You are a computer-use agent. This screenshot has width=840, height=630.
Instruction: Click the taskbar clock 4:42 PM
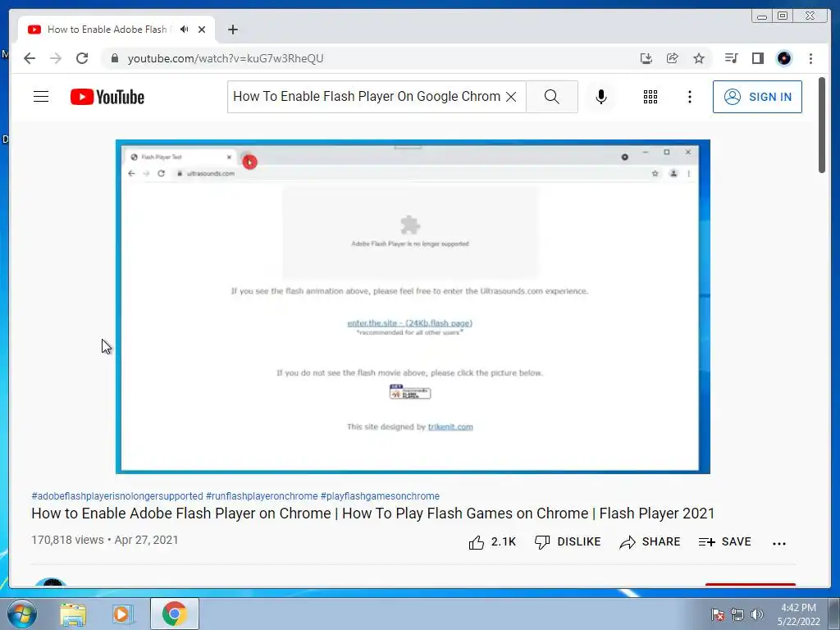coord(798,614)
